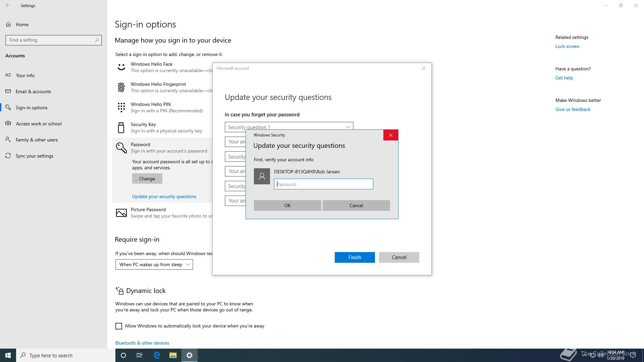Screen dimensions: 644x362
Task: Click Cancel in Windows Security dialog
Action: point(356,205)
